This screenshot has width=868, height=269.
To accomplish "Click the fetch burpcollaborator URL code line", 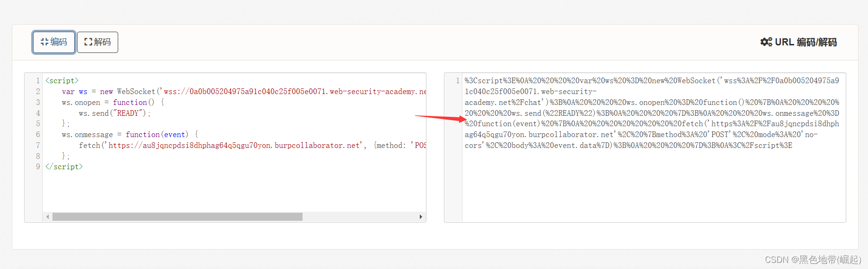I will click(x=252, y=146).
